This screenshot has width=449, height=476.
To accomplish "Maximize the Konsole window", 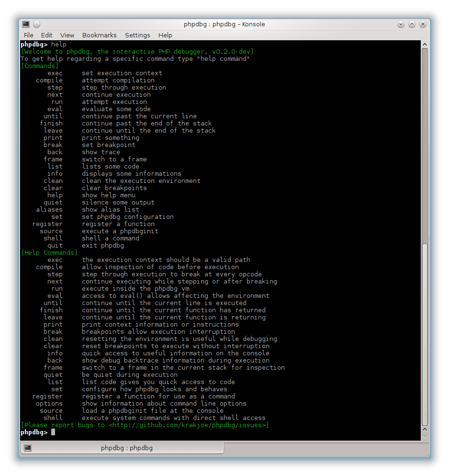I will (x=412, y=24).
